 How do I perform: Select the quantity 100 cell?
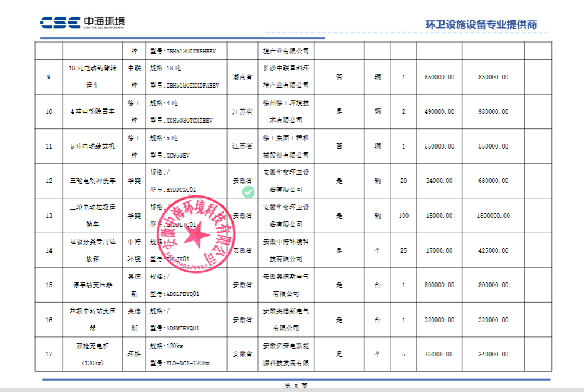pyautogui.click(x=403, y=216)
